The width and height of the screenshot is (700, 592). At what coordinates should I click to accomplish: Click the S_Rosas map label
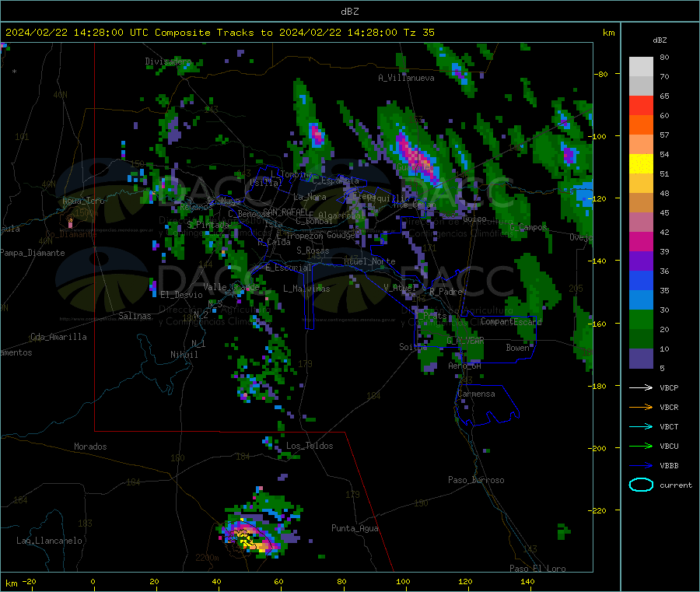point(313,250)
